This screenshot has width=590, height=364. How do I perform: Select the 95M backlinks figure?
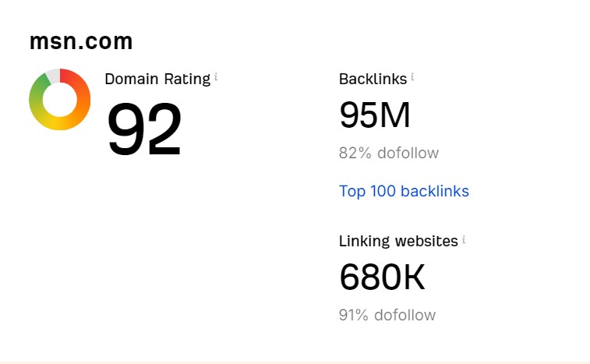pos(374,115)
